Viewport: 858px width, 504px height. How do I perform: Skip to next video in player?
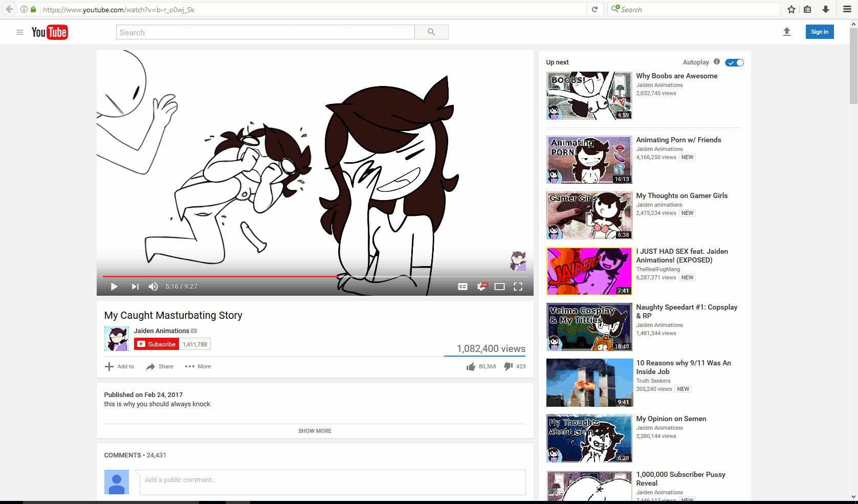pyautogui.click(x=135, y=287)
